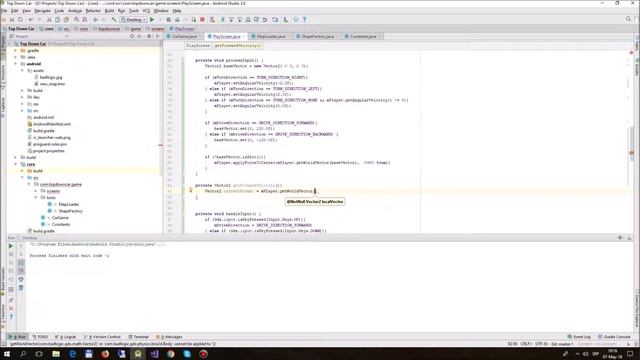Click the Debug bug icon in the toolbar
Viewport: 640px width, 360px height.
(168, 20)
